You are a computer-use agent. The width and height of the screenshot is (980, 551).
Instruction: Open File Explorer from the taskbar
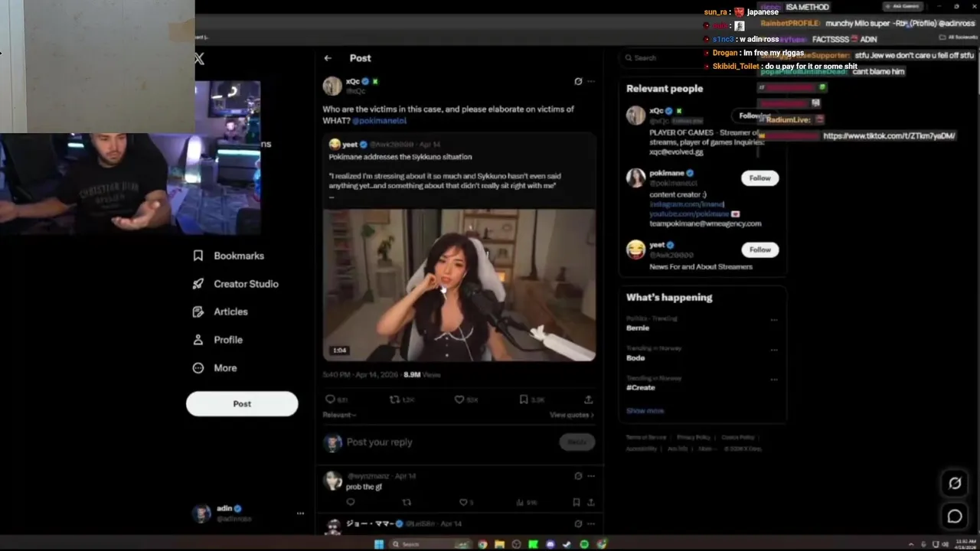pyautogui.click(x=499, y=544)
